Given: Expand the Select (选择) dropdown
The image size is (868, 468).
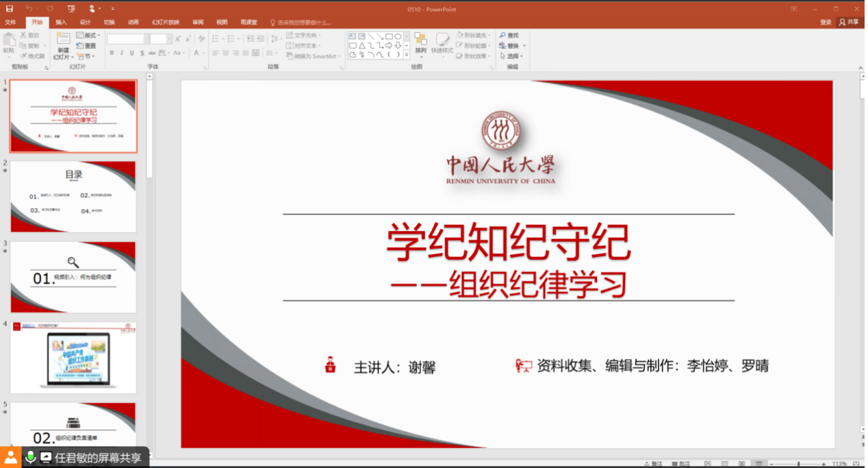Looking at the screenshot, I should pos(511,56).
